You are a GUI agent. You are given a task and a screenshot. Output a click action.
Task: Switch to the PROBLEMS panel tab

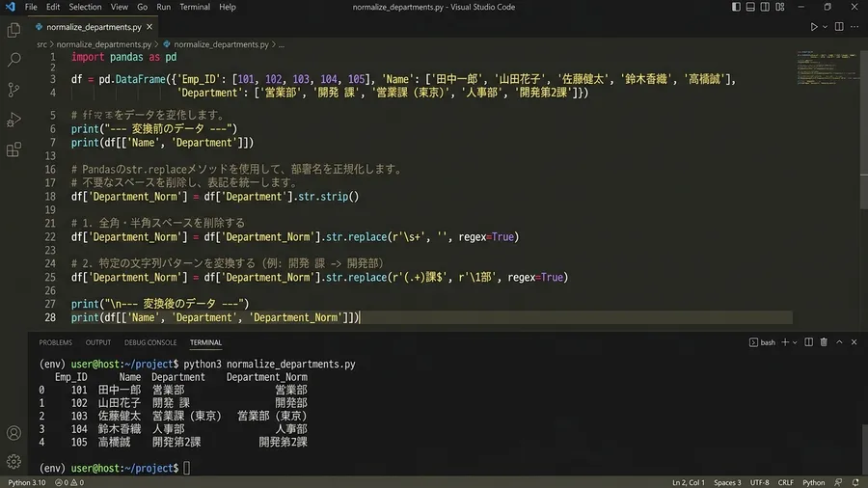pos(55,342)
